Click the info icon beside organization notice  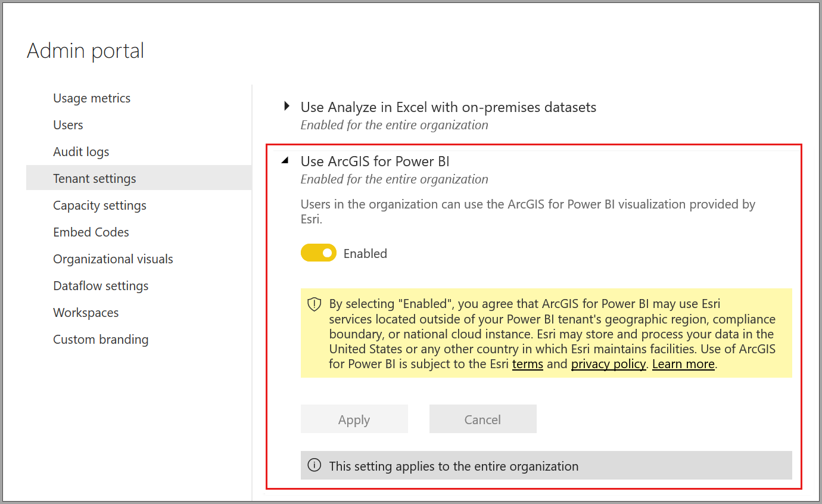[314, 465]
